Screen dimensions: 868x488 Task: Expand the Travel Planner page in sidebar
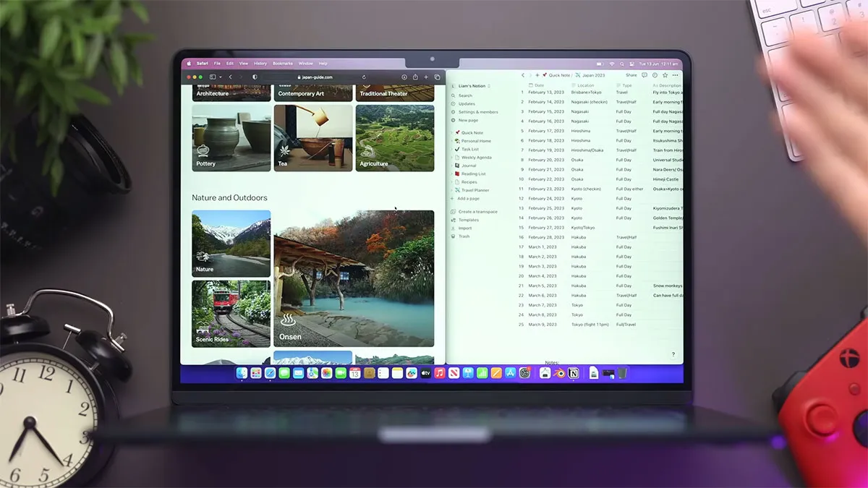452,190
